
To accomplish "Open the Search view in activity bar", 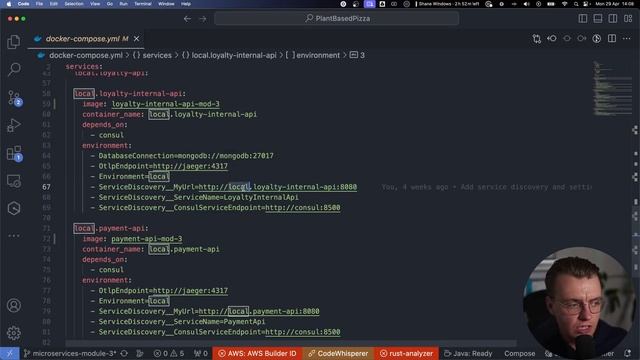I will (x=14, y=69).
